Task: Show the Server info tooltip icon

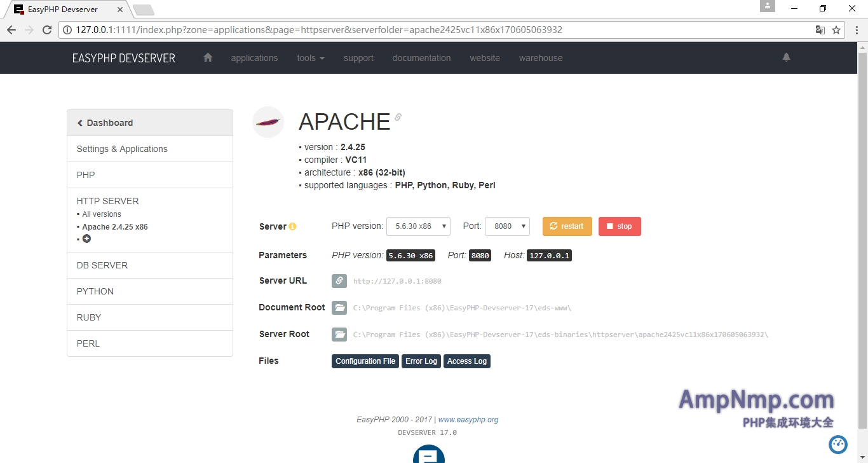Action: pos(292,226)
